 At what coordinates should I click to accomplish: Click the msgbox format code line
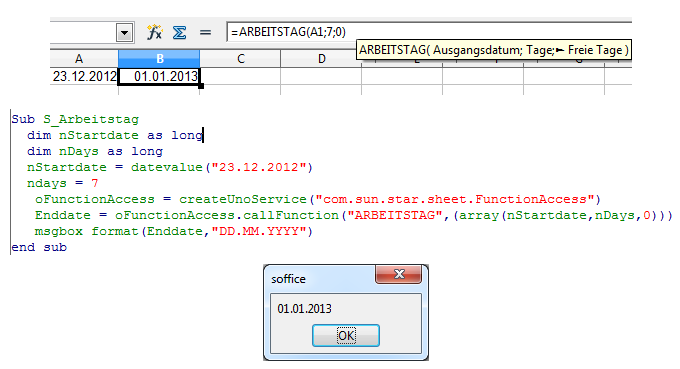pos(173,232)
